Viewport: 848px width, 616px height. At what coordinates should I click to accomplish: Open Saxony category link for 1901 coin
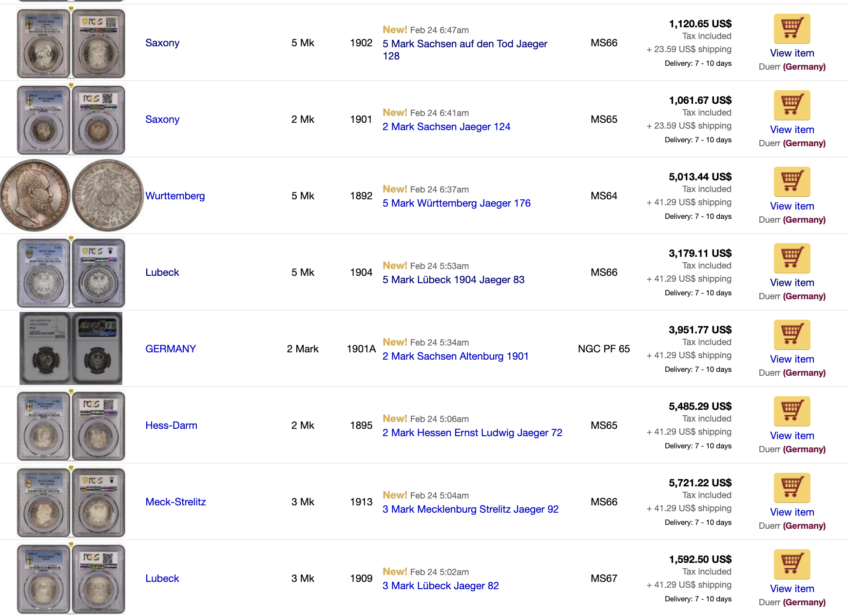tap(162, 119)
